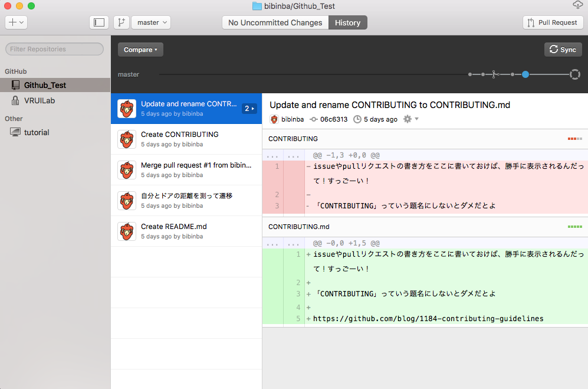
Task: Focus the Filter Repositories field
Action: tap(55, 49)
